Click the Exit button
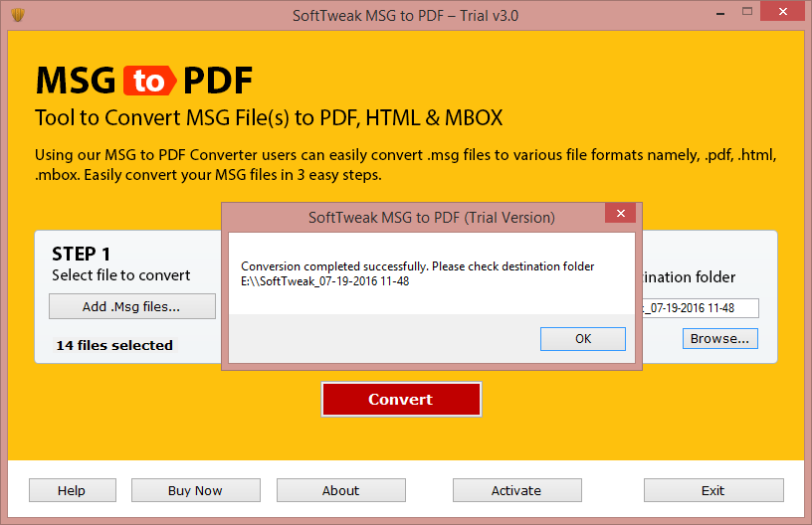 pyautogui.click(x=713, y=490)
